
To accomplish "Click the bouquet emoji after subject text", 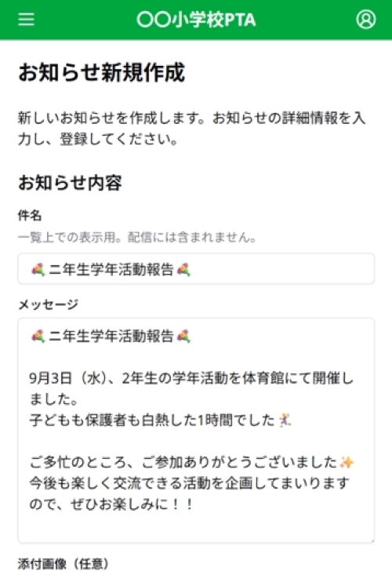I will [x=183, y=270].
